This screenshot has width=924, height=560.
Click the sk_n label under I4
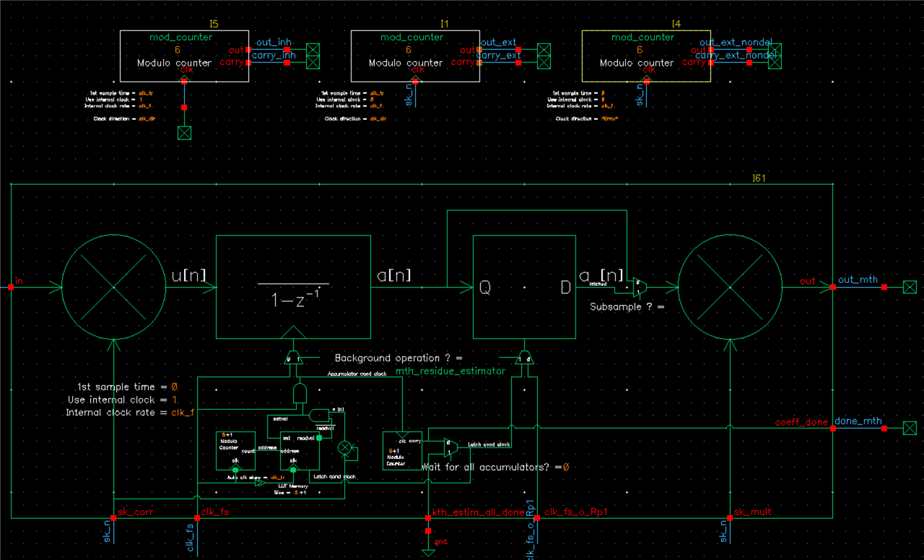pos(640,95)
